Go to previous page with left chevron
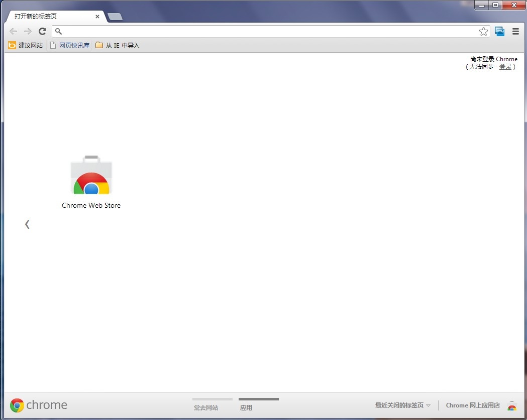Screen dimensions: 527x420 (27, 224)
